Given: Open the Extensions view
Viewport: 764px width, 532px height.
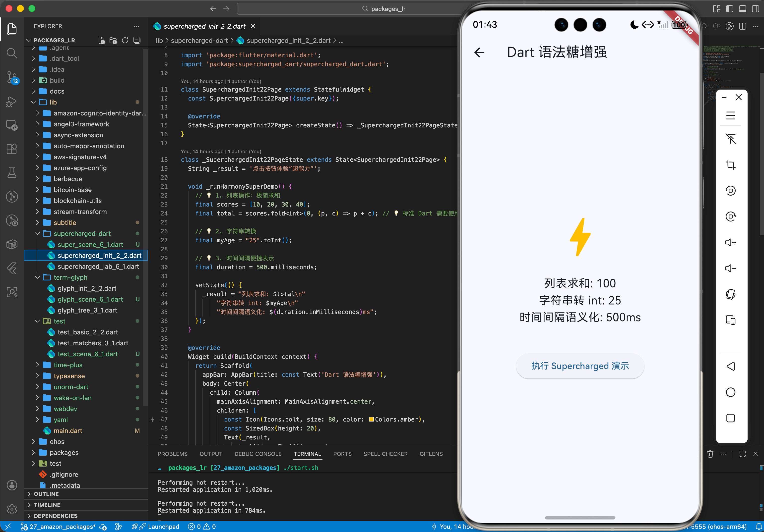Looking at the screenshot, I should (x=12, y=149).
